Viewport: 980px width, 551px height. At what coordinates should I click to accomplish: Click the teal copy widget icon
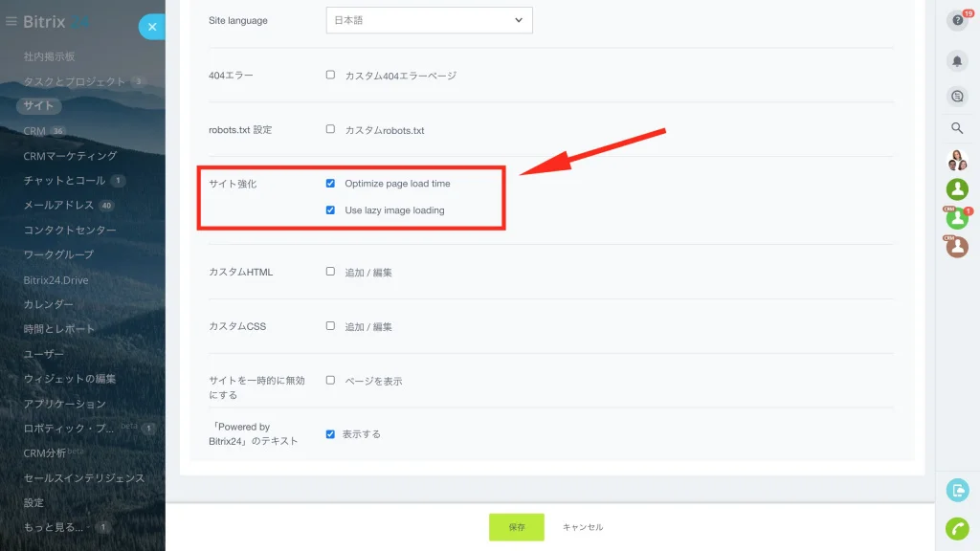tap(957, 491)
